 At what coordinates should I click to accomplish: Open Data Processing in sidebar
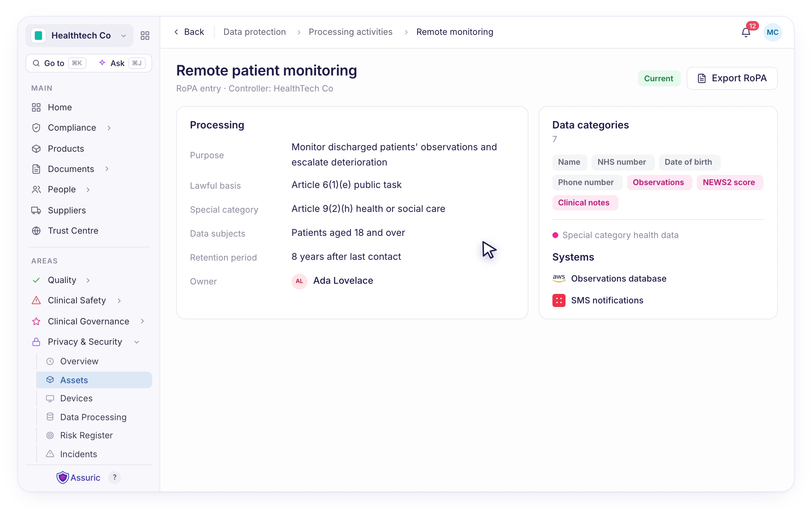click(94, 417)
